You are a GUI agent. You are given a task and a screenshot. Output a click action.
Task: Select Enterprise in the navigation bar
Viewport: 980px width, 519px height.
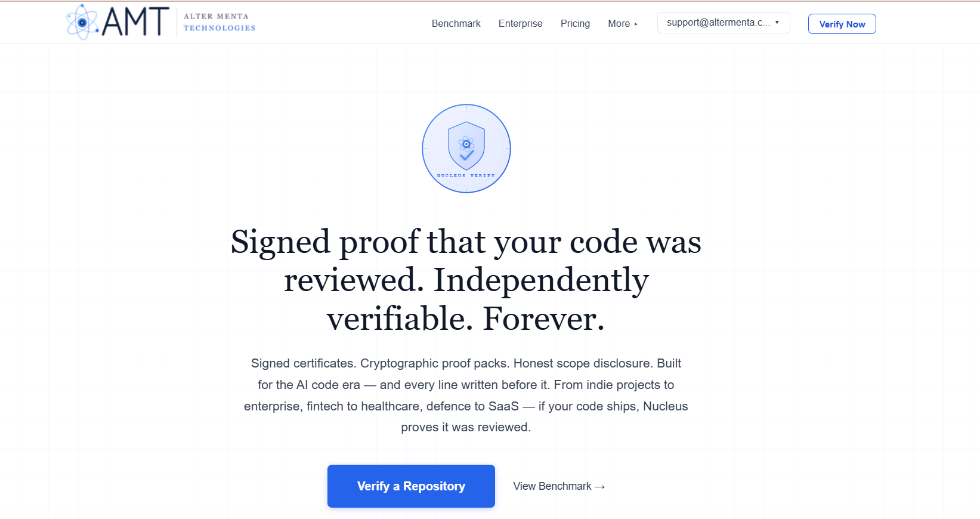click(x=520, y=24)
